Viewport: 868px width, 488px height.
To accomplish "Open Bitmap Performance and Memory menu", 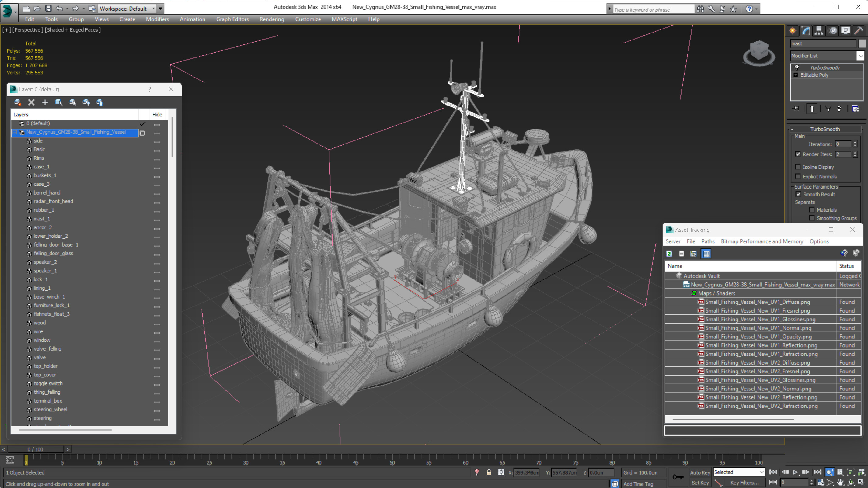I will pos(762,241).
